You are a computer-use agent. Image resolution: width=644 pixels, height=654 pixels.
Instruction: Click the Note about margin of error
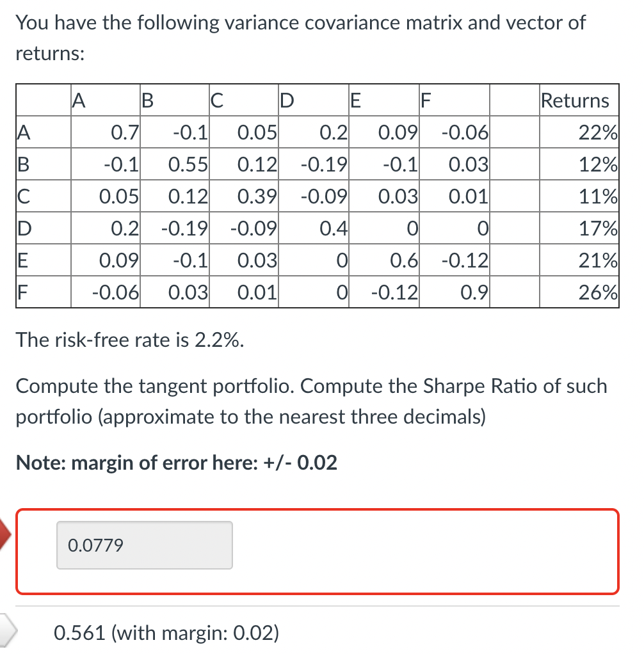(175, 462)
